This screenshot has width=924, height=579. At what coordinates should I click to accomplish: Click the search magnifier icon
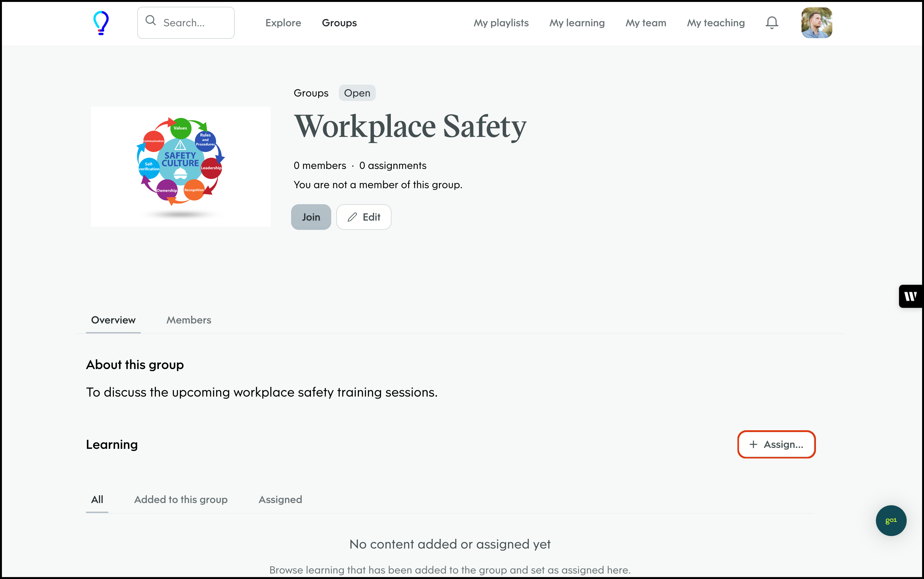(150, 21)
